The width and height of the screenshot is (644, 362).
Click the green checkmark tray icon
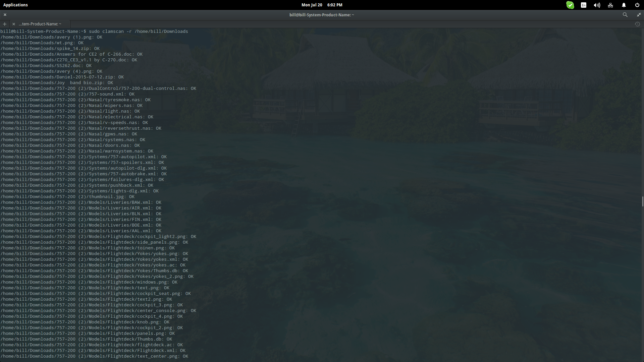point(570,5)
